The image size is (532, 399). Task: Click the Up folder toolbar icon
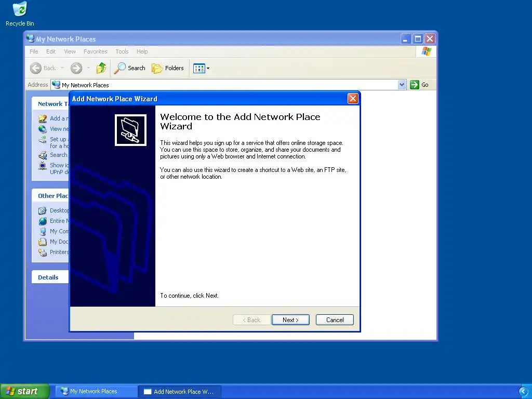click(x=101, y=68)
